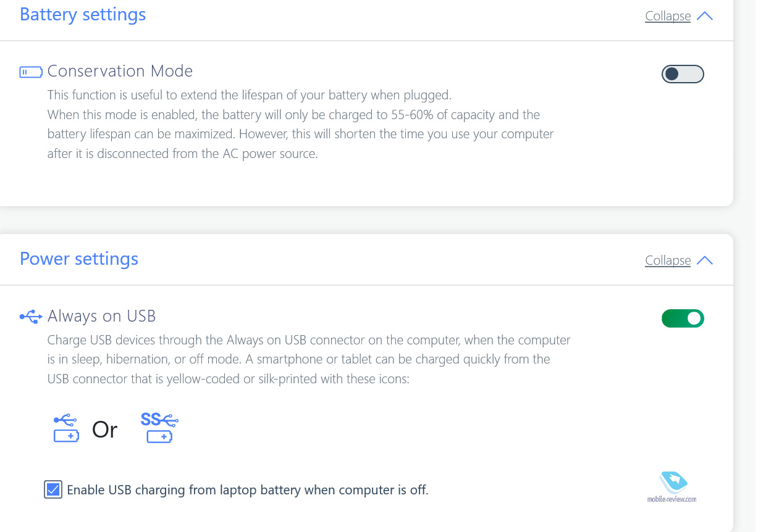The image size is (766, 532).
Task: Click the Conservation Mode description paragraph
Action: click(x=301, y=125)
